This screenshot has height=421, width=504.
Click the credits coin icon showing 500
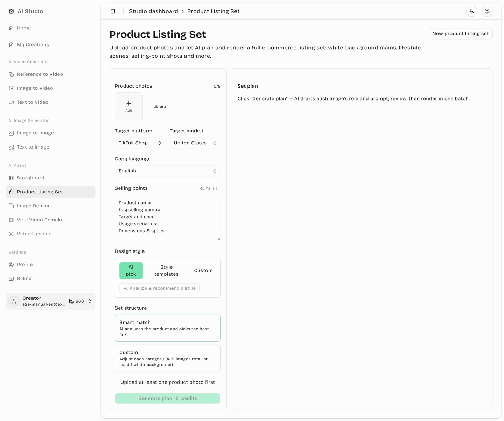[71, 301]
